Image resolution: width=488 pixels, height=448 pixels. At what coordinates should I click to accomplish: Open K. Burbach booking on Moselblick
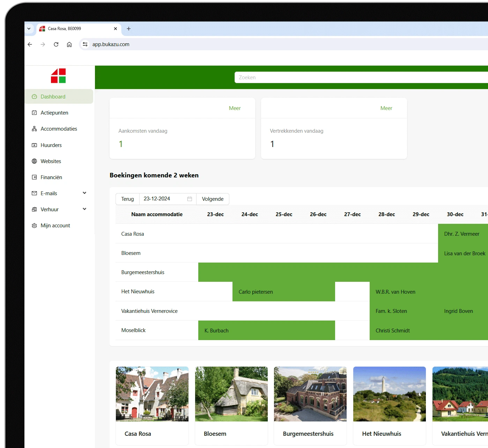[267, 330]
